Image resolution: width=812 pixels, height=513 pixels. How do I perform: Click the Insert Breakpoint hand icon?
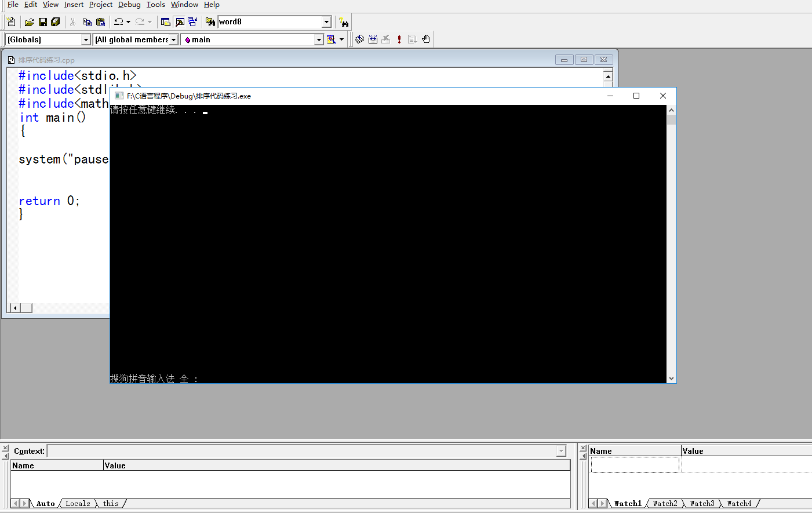[426, 39]
